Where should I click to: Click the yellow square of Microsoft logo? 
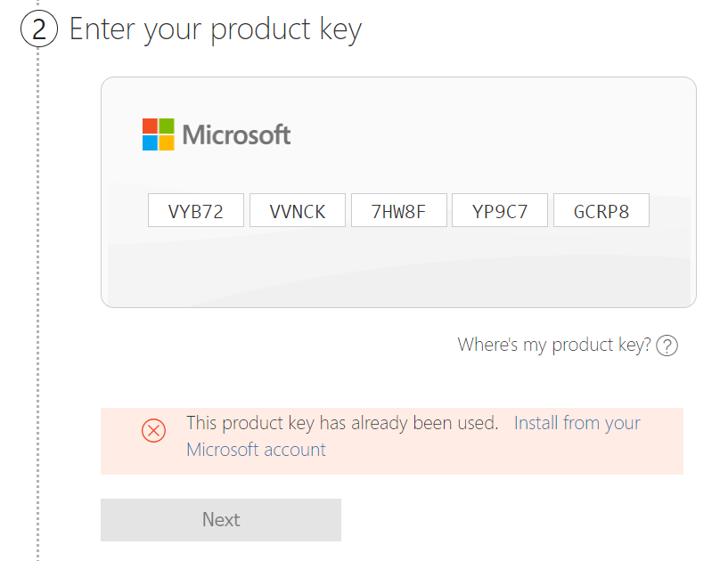point(167,143)
